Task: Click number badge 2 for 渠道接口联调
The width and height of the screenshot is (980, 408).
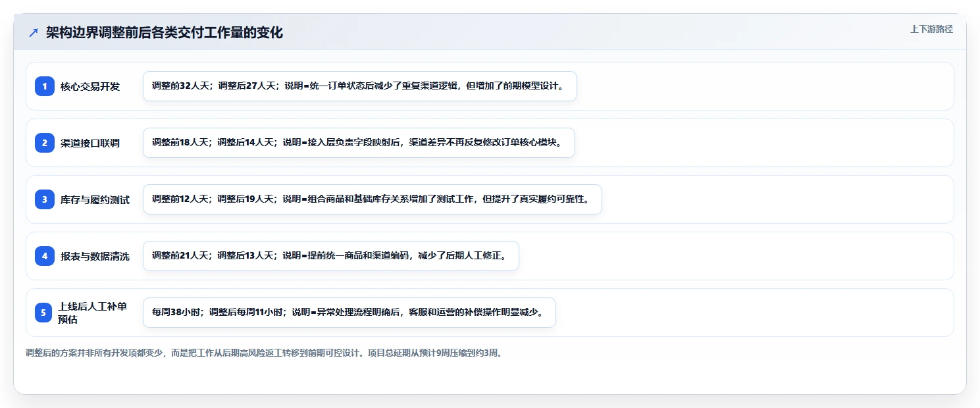Action: pyautogui.click(x=45, y=142)
